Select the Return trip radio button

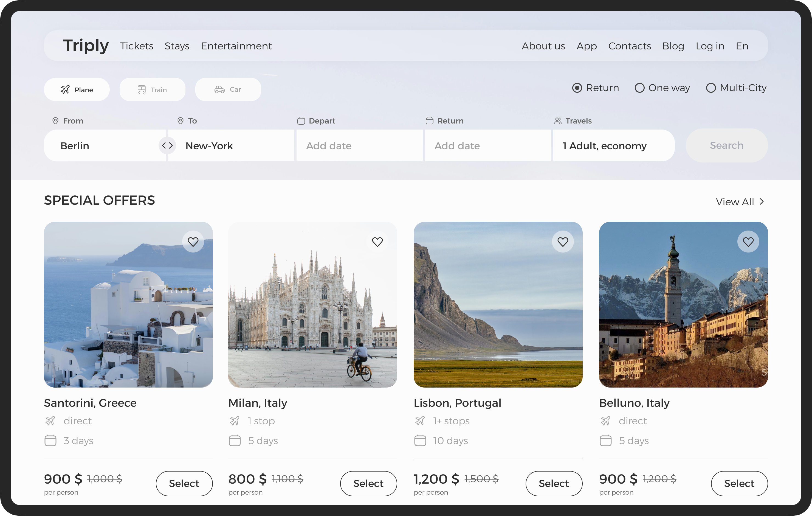click(x=577, y=88)
